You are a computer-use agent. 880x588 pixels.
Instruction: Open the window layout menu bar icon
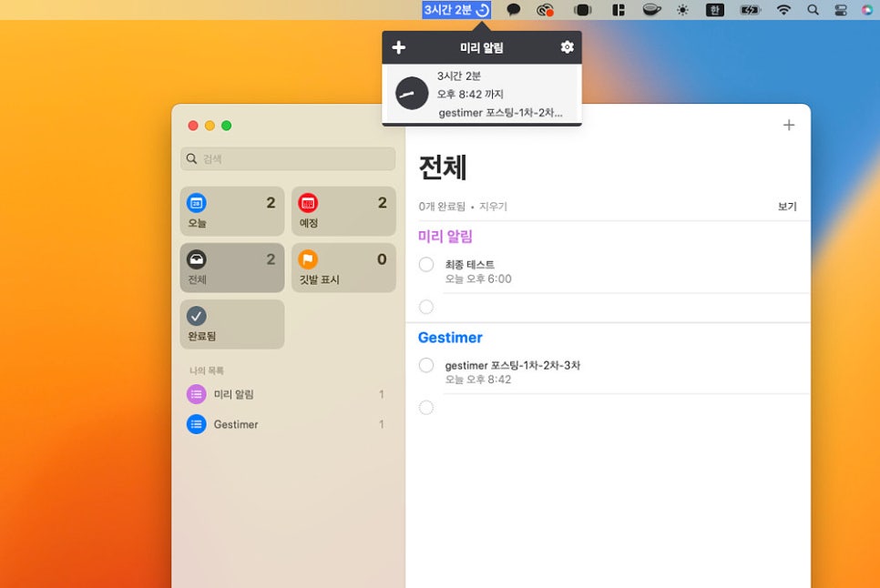(x=619, y=9)
